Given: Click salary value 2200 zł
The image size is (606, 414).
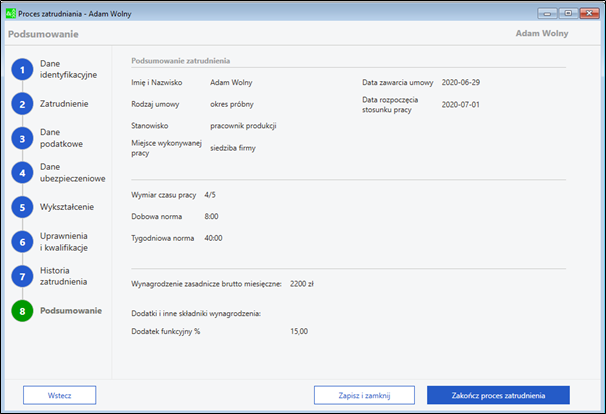Looking at the screenshot, I should click(302, 284).
